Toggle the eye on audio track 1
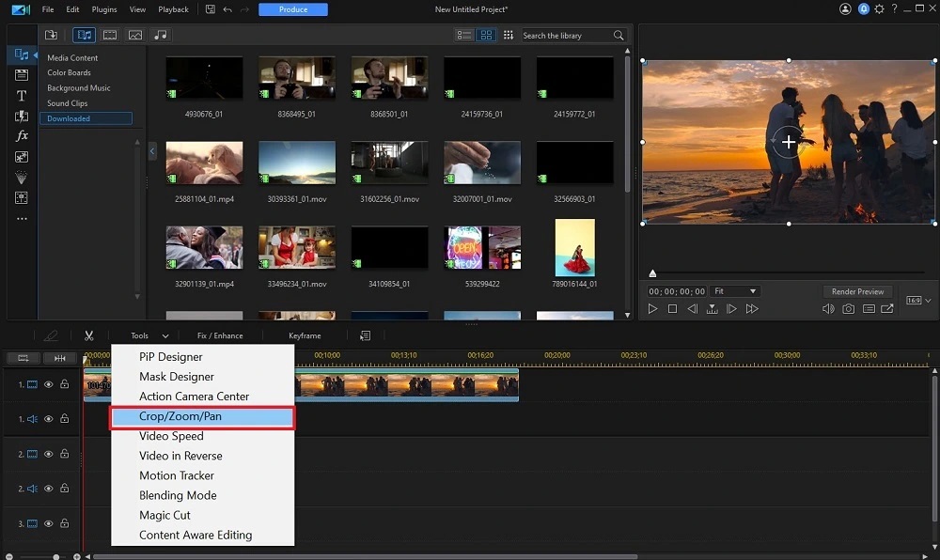Screen dimensions: 940x560 point(48,419)
